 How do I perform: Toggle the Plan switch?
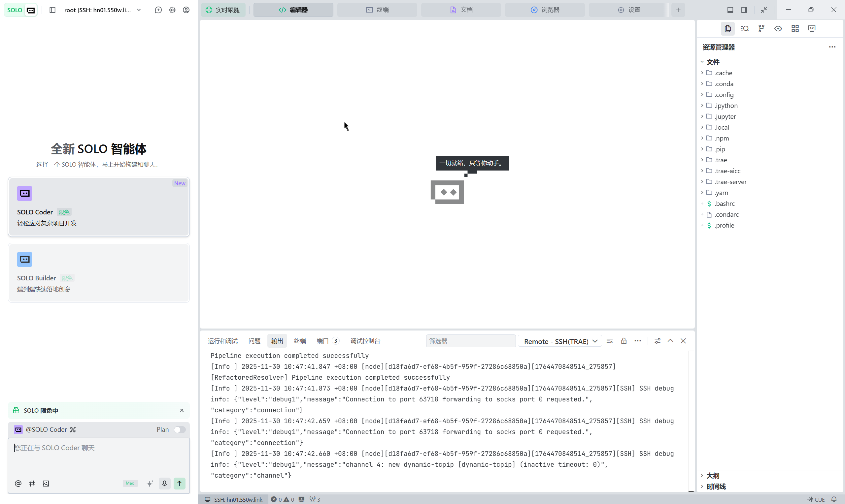tap(179, 430)
